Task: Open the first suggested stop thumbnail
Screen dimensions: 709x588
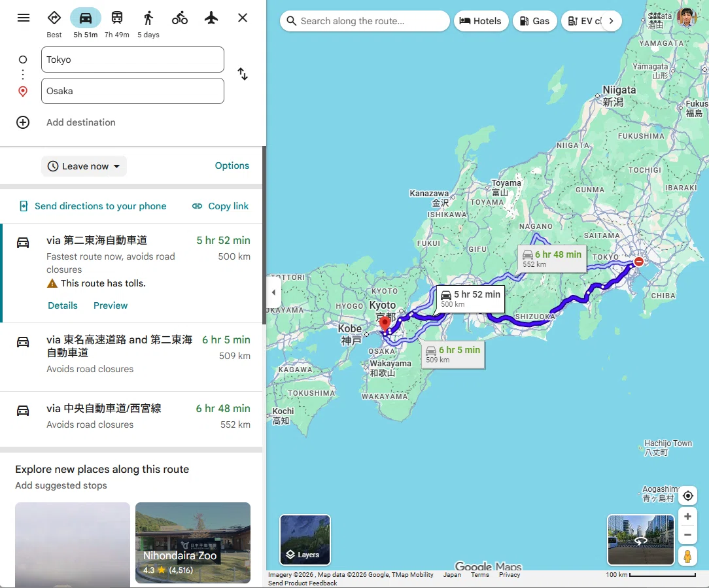Action: point(73,545)
